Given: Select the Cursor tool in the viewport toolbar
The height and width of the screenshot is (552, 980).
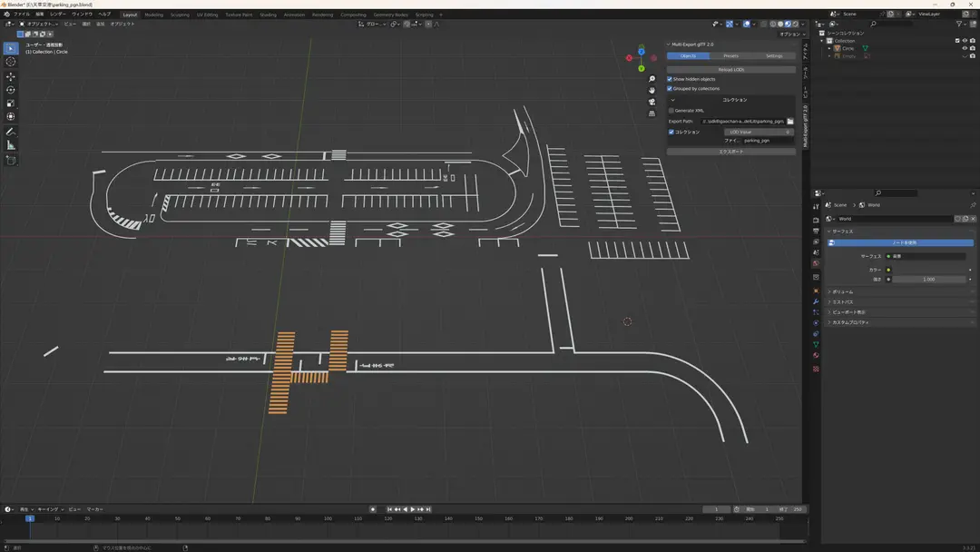Looking at the screenshot, I should 11,61.
